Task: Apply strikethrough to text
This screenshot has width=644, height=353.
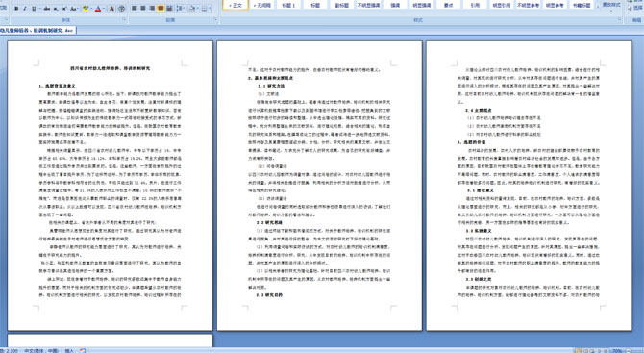Action: [46, 9]
